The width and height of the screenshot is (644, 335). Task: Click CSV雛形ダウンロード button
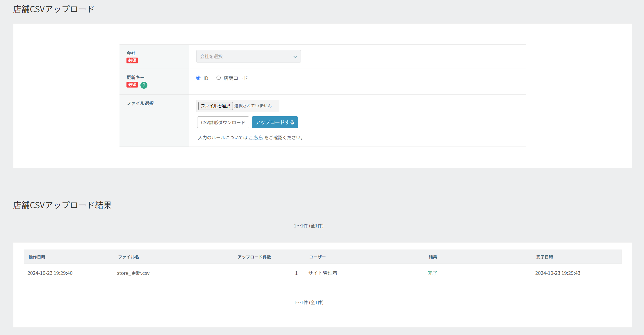pyautogui.click(x=223, y=122)
